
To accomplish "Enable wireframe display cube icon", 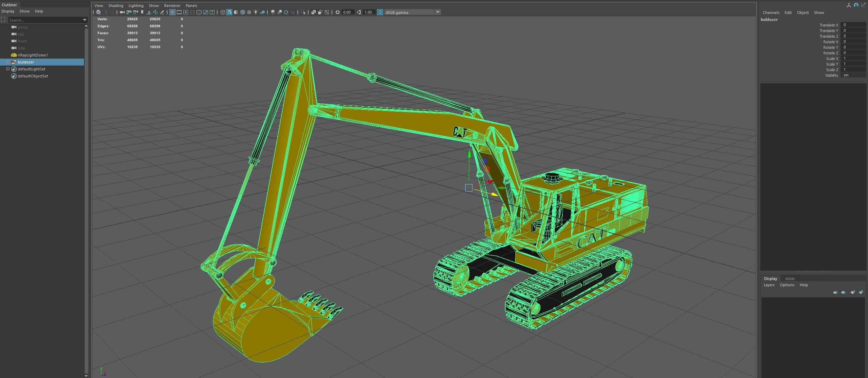I will point(223,12).
